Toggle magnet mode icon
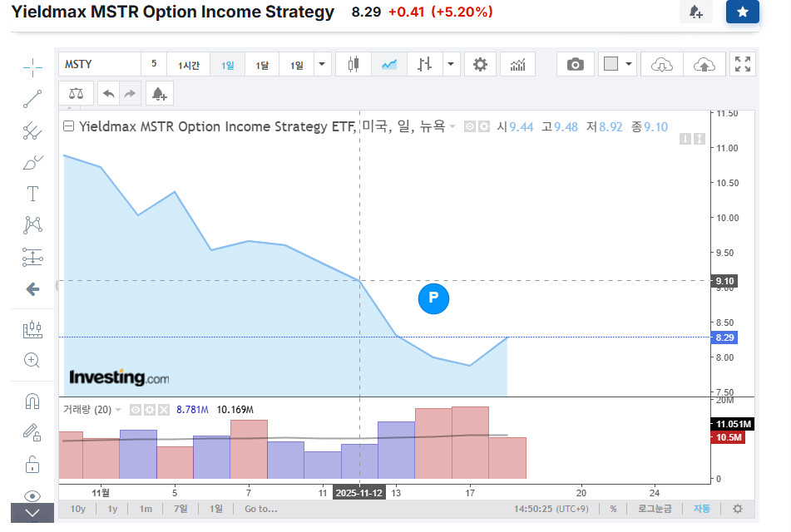The width and height of the screenshot is (791, 532). click(x=32, y=401)
